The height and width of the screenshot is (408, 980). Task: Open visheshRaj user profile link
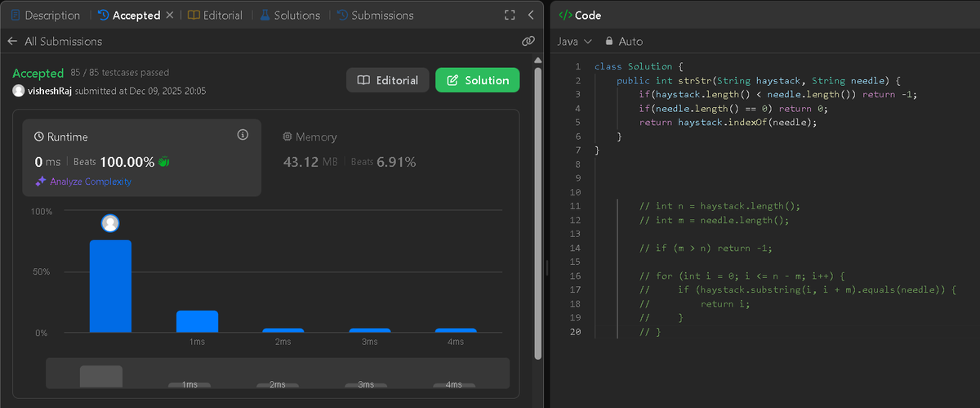coord(50,91)
